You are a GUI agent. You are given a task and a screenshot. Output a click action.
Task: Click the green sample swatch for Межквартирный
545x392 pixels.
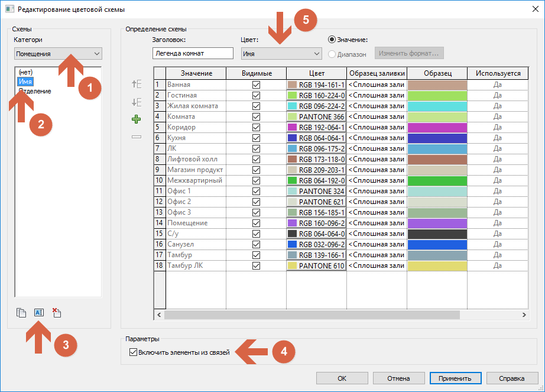tap(437, 181)
